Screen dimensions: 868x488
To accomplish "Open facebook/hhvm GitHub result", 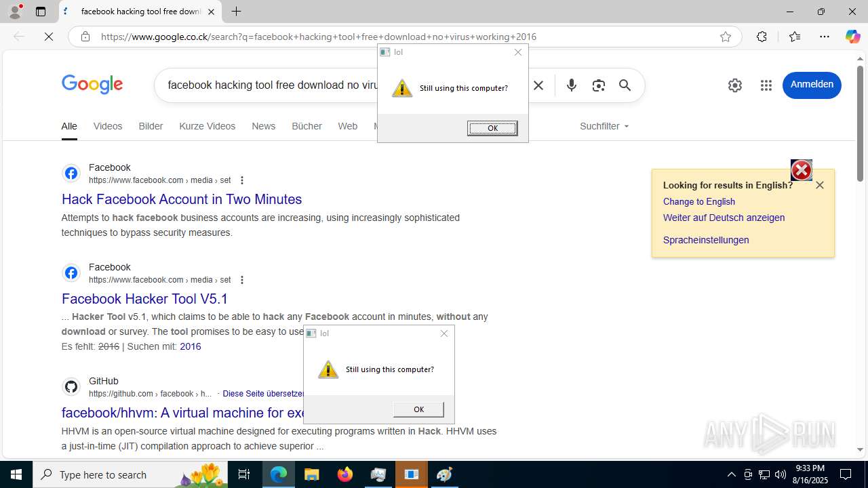I will point(182,413).
